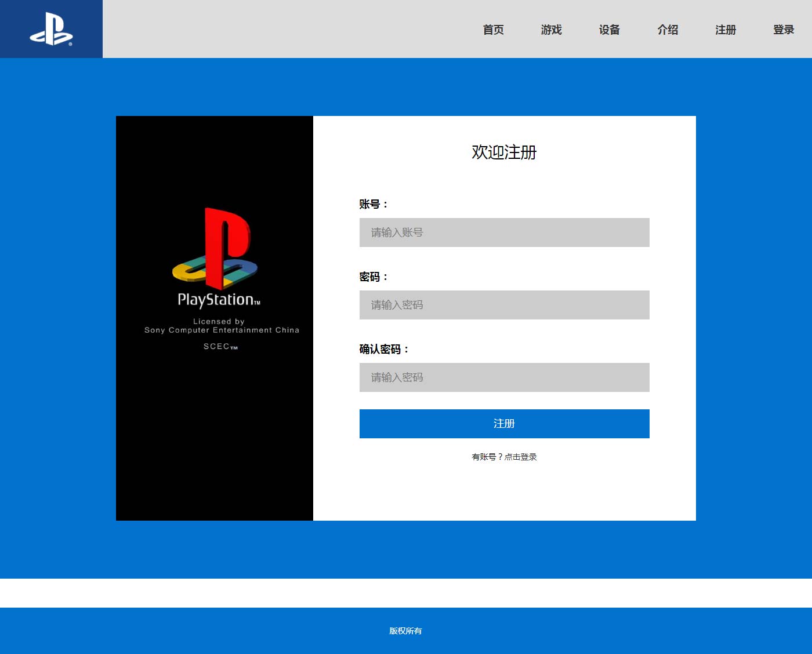Click the classic PlayStation logo image

215,318
